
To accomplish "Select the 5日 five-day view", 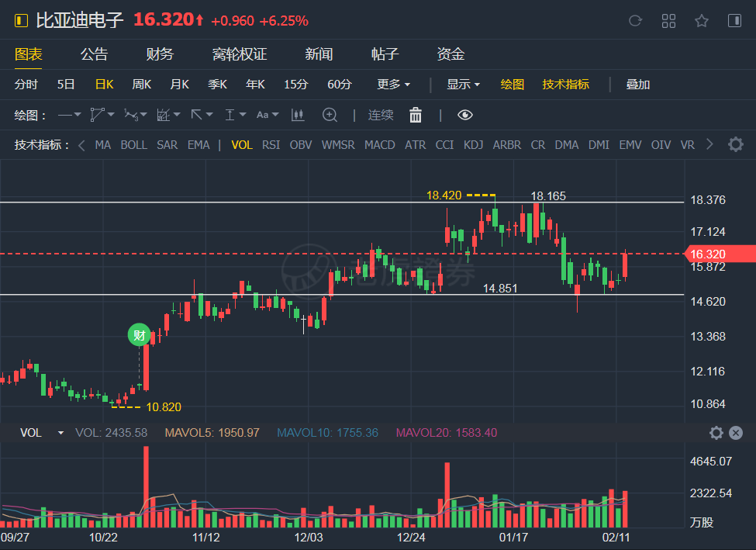I will coord(66,85).
